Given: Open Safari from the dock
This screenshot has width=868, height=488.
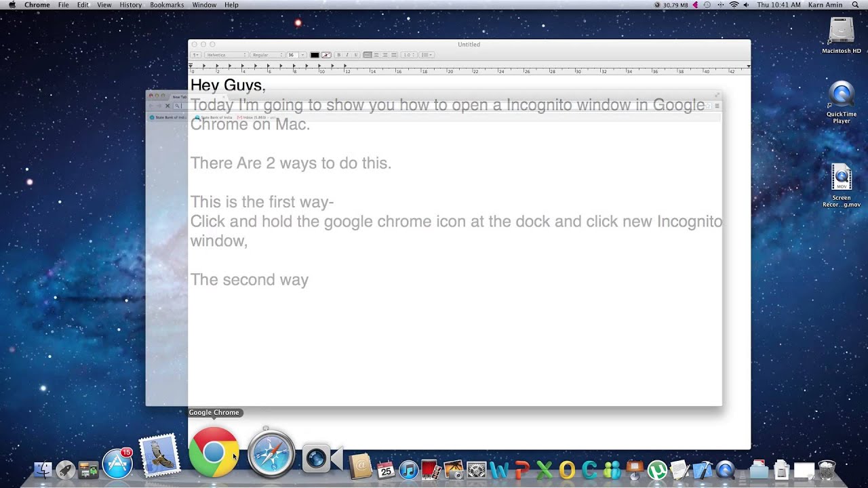Looking at the screenshot, I should (271, 453).
